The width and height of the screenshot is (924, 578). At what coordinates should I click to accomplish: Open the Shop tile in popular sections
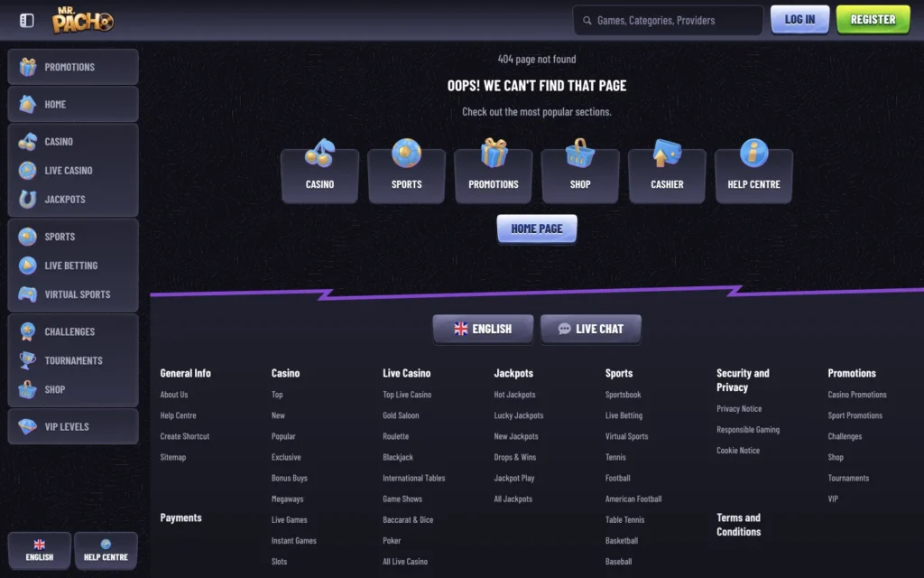tap(580, 175)
